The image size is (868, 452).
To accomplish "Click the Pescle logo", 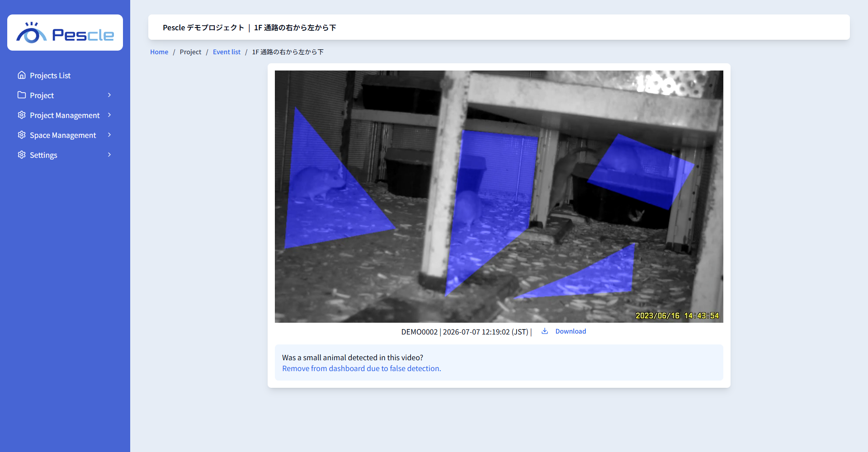I will click(x=65, y=33).
